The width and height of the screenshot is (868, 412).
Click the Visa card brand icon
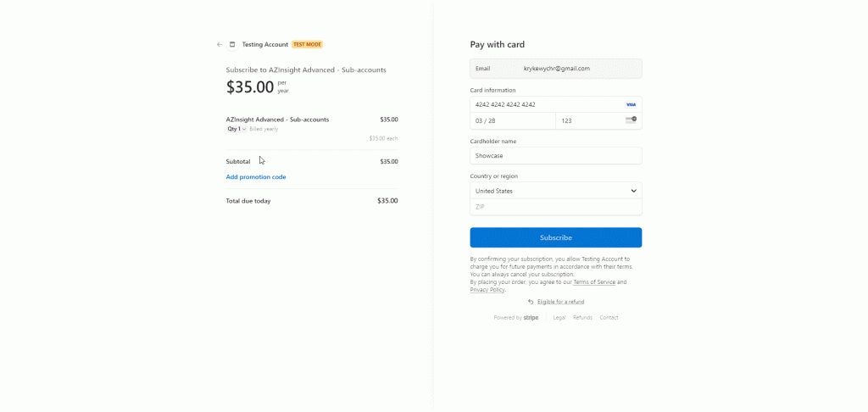pyautogui.click(x=631, y=104)
